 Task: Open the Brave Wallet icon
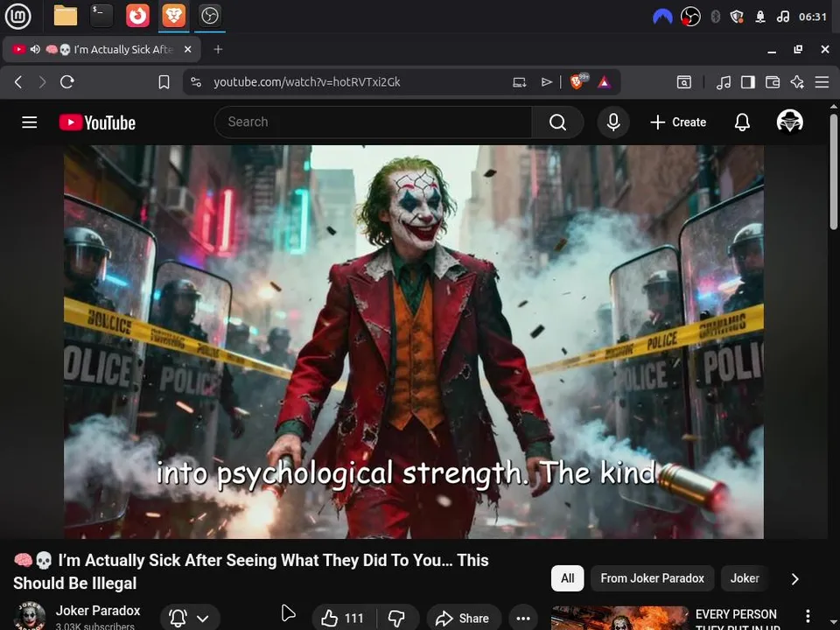click(773, 82)
